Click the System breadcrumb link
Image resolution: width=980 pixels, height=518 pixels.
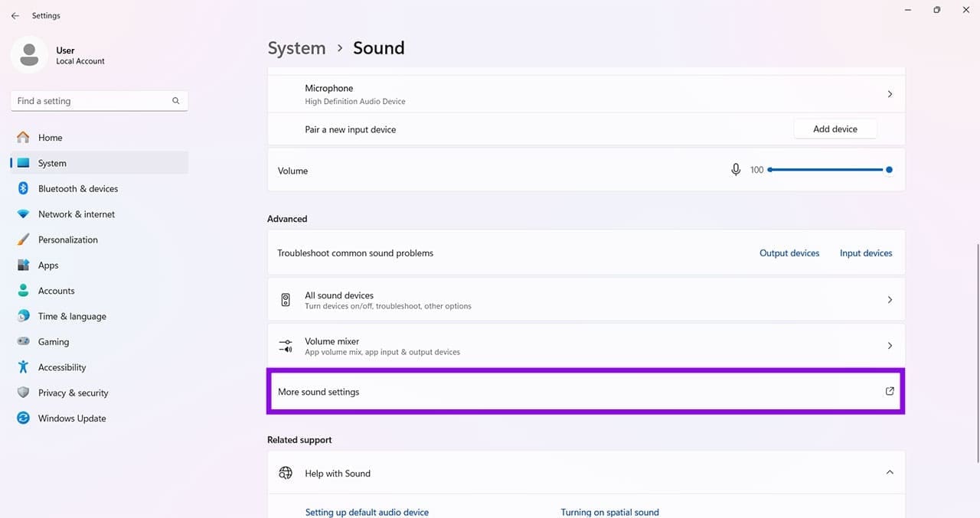pos(296,48)
